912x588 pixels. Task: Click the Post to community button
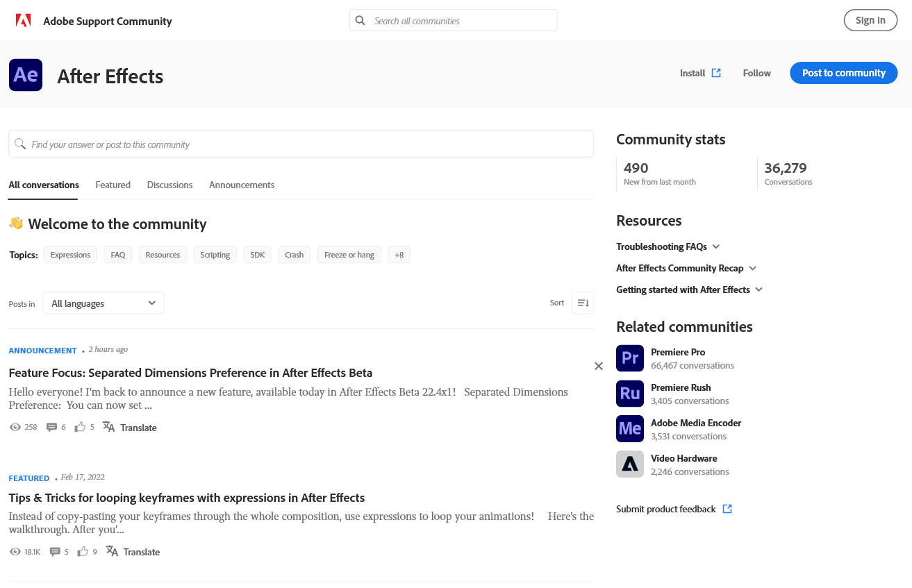(x=843, y=73)
